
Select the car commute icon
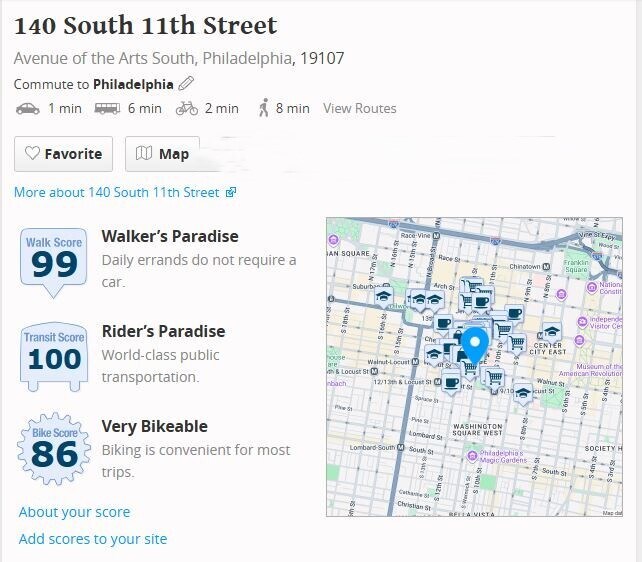coord(28,108)
